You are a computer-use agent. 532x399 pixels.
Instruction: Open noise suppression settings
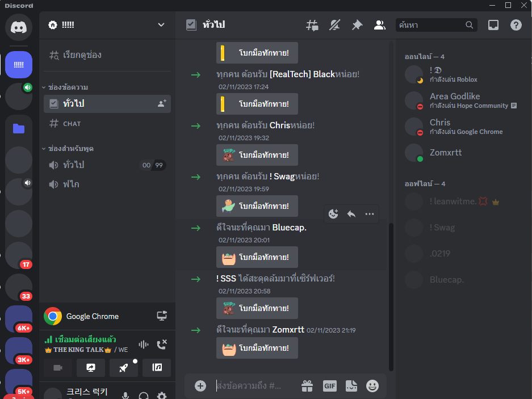[144, 345]
